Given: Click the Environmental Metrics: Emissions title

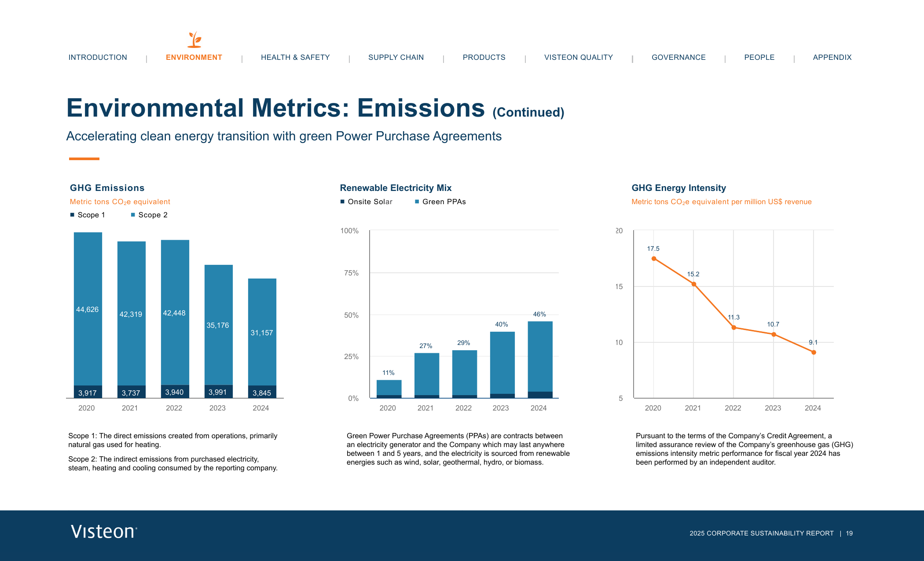Looking at the screenshot, I should click(x=275, y=108).
